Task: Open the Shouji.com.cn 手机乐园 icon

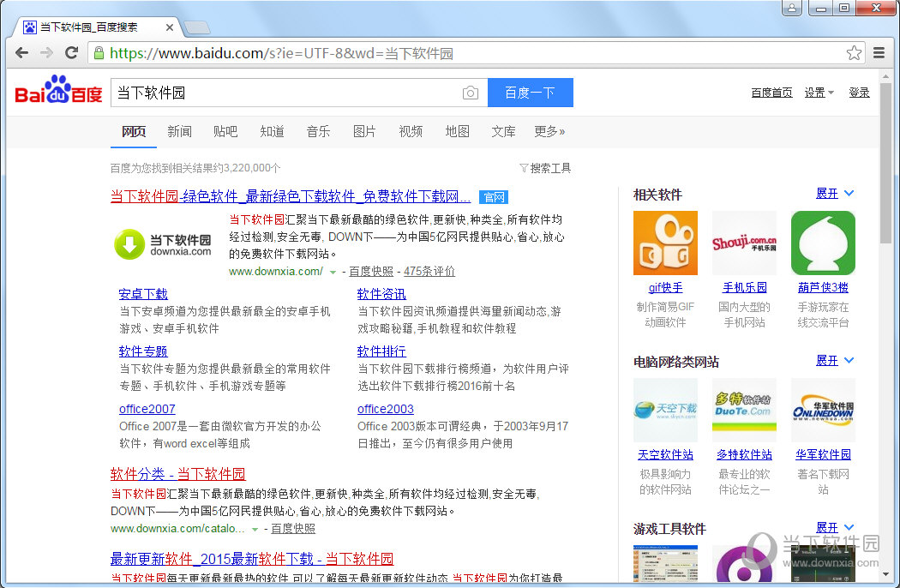Action: click(744, 243)
